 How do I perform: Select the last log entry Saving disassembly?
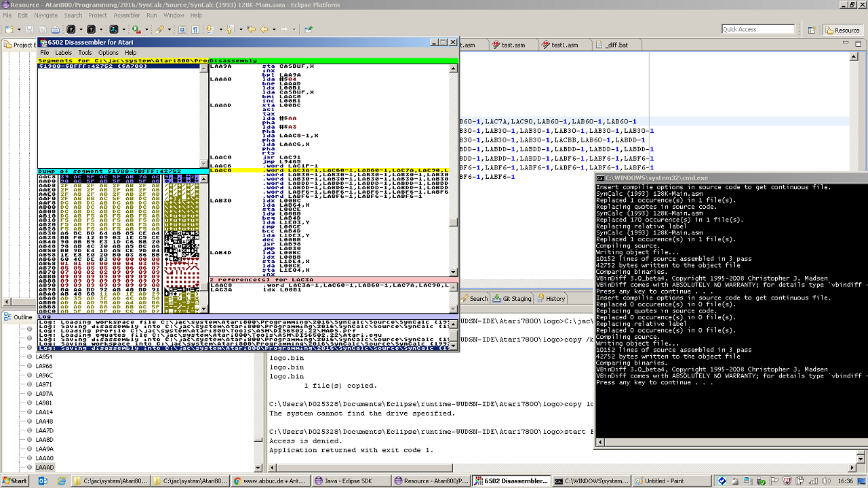(245, 348)
